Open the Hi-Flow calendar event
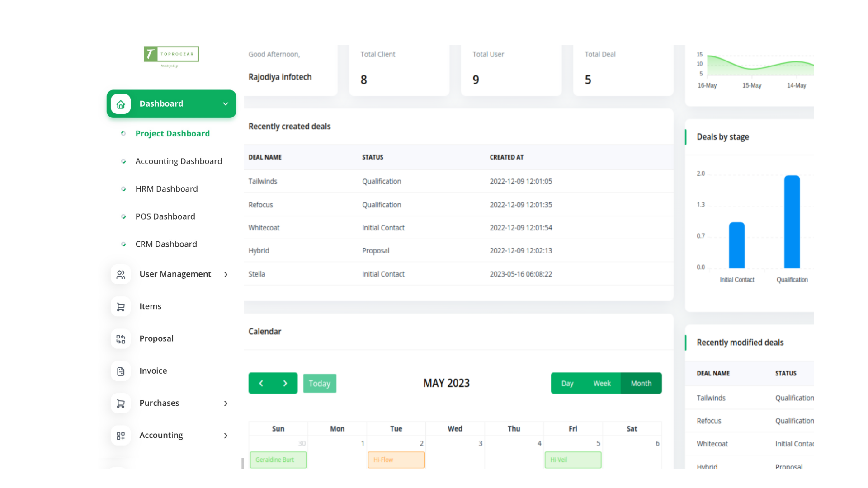Viewport: 868px width, 488px height. pos(396,460)
